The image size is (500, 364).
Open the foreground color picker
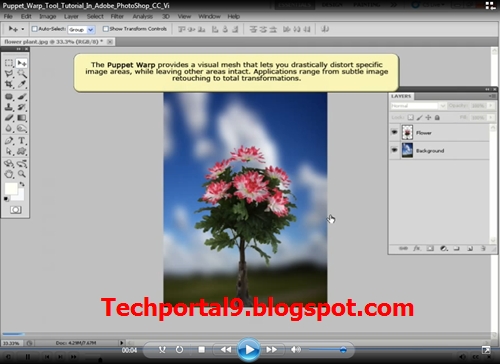(x=11, y=188)
